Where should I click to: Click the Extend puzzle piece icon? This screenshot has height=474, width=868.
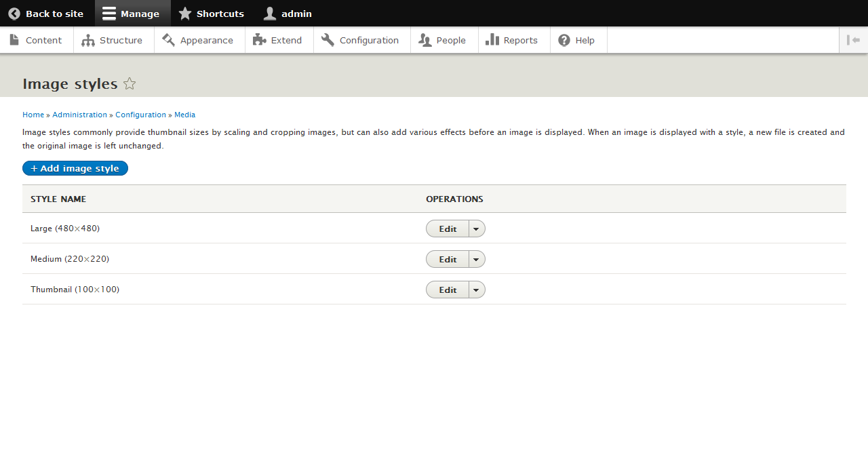259,40
